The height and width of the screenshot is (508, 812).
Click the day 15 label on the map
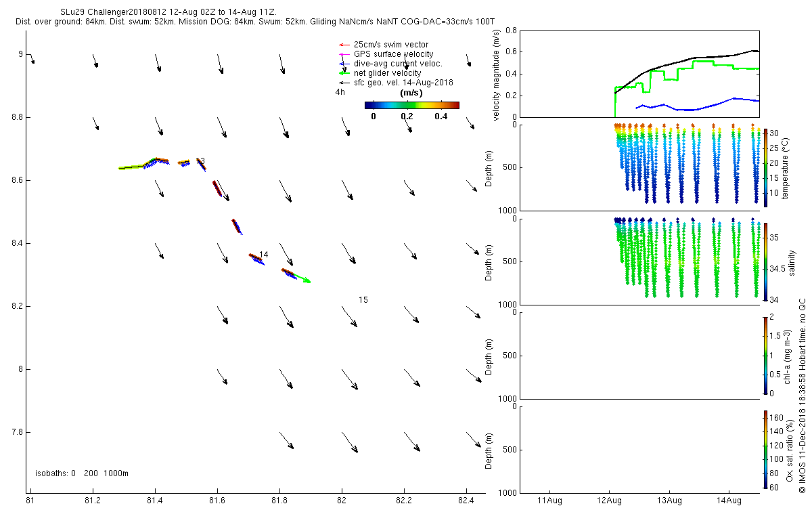(x=363, y=299)
